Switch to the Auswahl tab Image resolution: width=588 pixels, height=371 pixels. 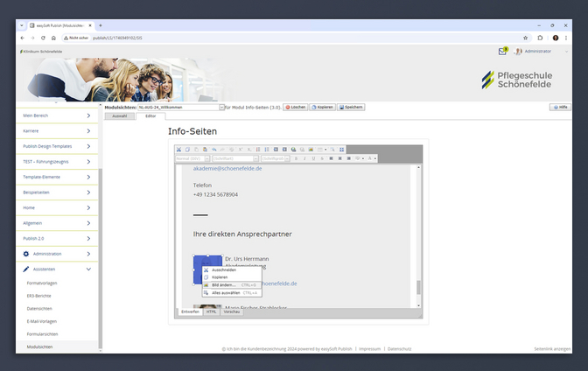(120, 115)
